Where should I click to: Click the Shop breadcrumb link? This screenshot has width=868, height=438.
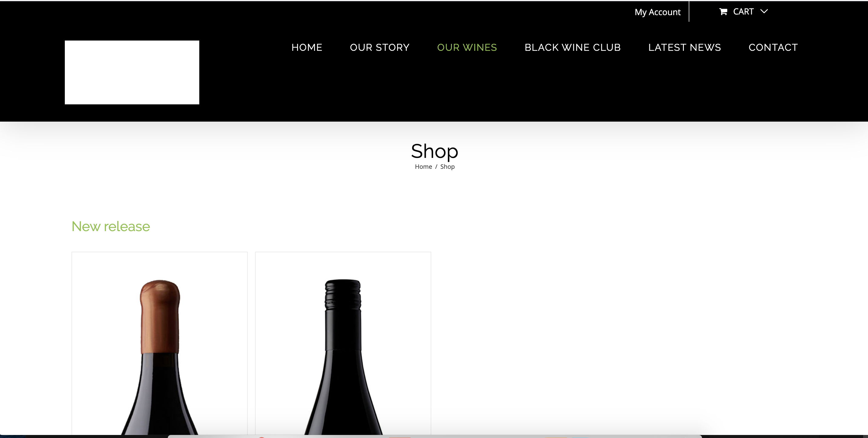click(447, 167)
